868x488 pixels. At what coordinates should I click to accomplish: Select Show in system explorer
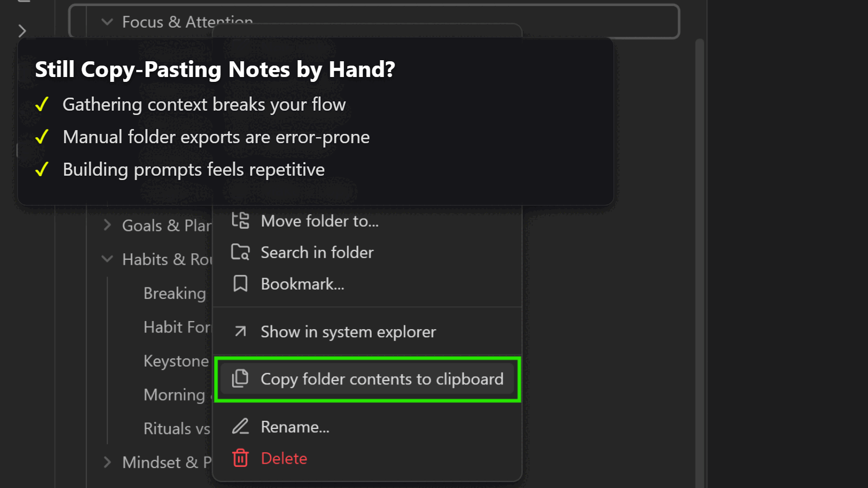pyautogui.click(x=348, y=332)
